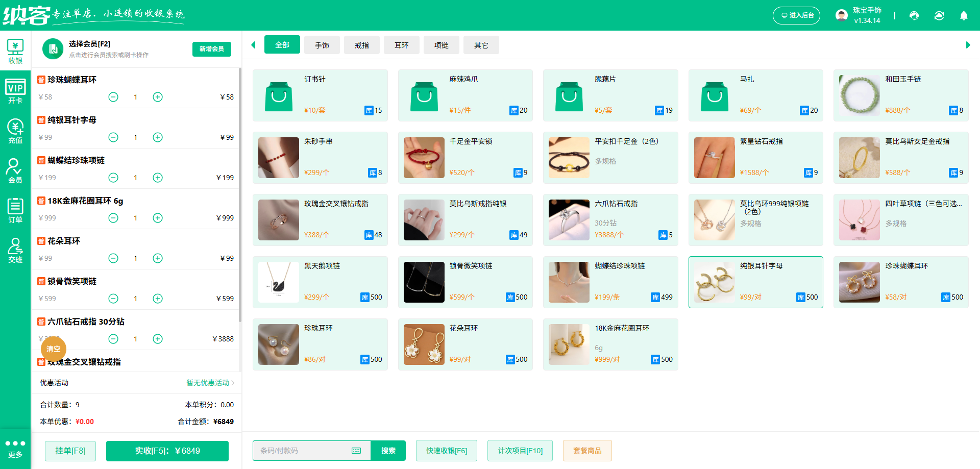
Task: Switch to the 项链 category tab
Action: (442, 45)
